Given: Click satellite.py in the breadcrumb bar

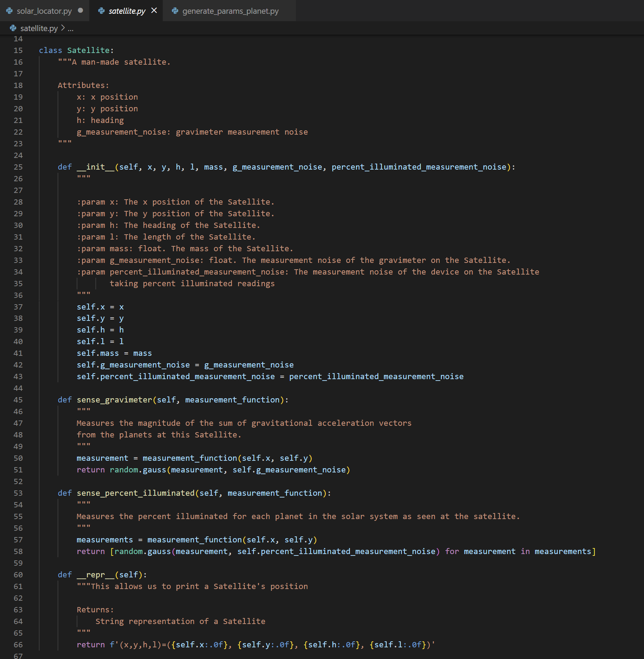Looking at the screenshot, I should coord(40,28).
